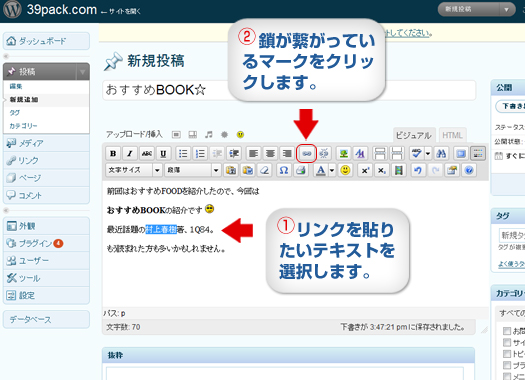Apply subscript formatting
Viewport: 525px width, 380px height.
click(x=381, y=170)
